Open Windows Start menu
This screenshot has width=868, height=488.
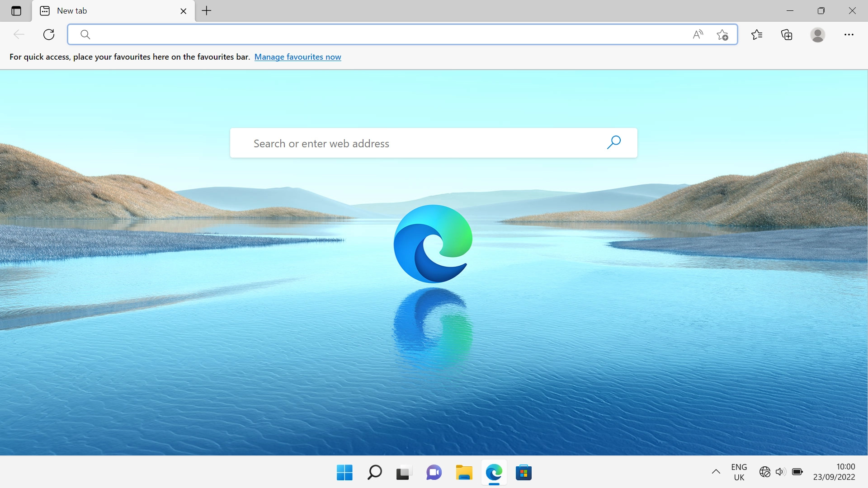click(x=344, y=473)
